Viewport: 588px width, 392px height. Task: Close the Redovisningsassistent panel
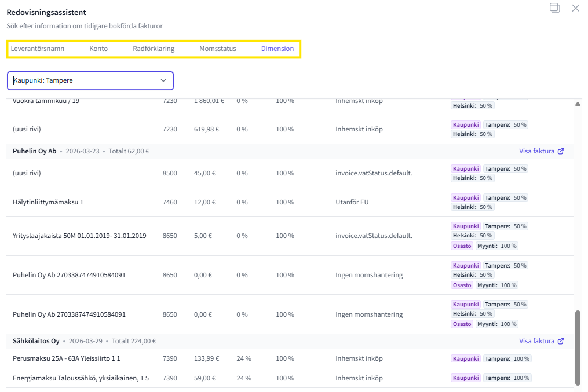point(575,8)
